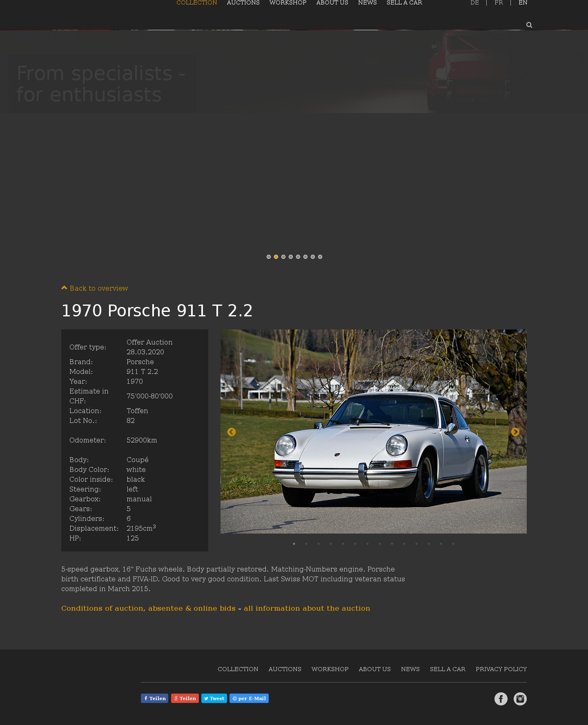Open the search magnifier icon
This screenshot has width=588, height=725.
coord(529,25)
